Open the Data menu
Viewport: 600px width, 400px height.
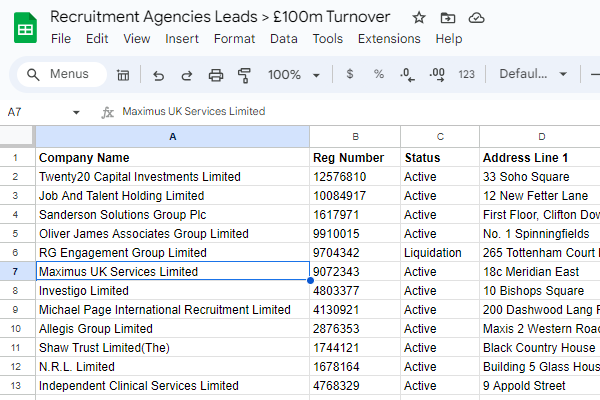pos(284,39)
